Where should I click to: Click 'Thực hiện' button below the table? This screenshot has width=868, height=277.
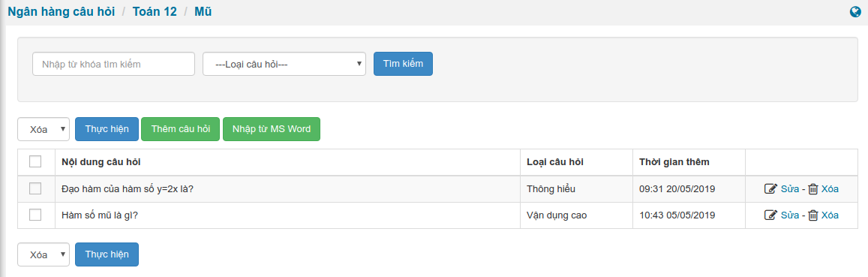[x=107, y=254]
